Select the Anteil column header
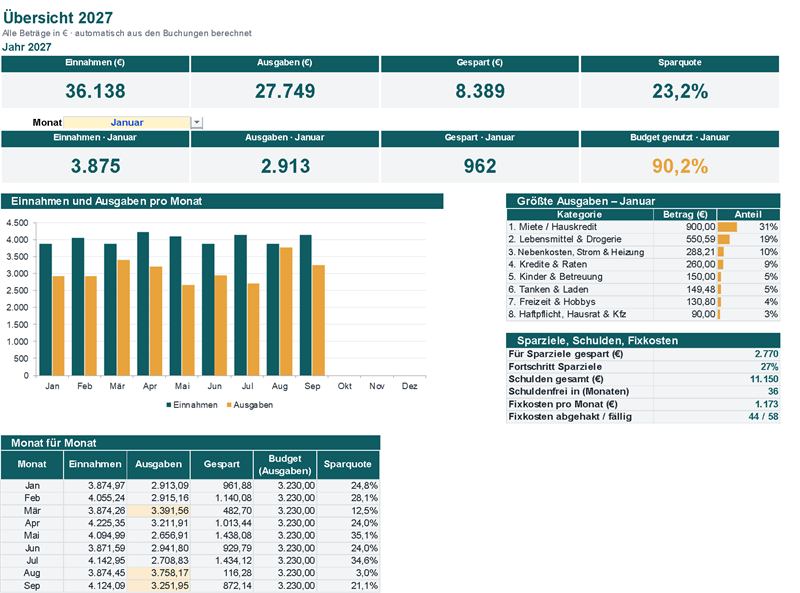This screenshot has width=800, height=593. pos(748,214)
